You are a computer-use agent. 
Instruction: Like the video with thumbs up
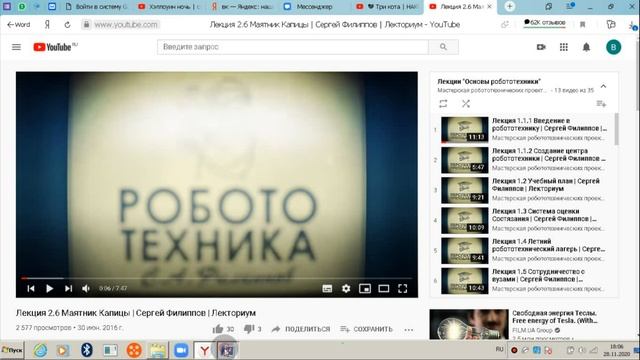pyautogui.click(x=218, y=329)
